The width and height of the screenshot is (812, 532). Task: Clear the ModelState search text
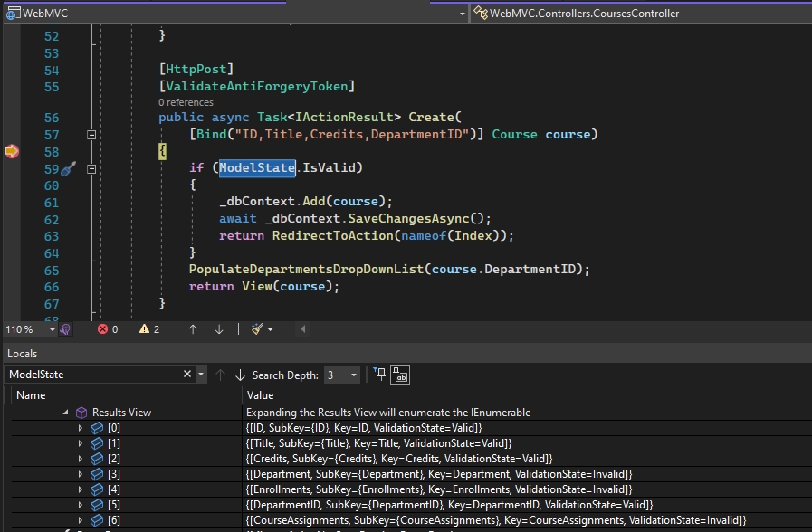(x=187, y=375)
